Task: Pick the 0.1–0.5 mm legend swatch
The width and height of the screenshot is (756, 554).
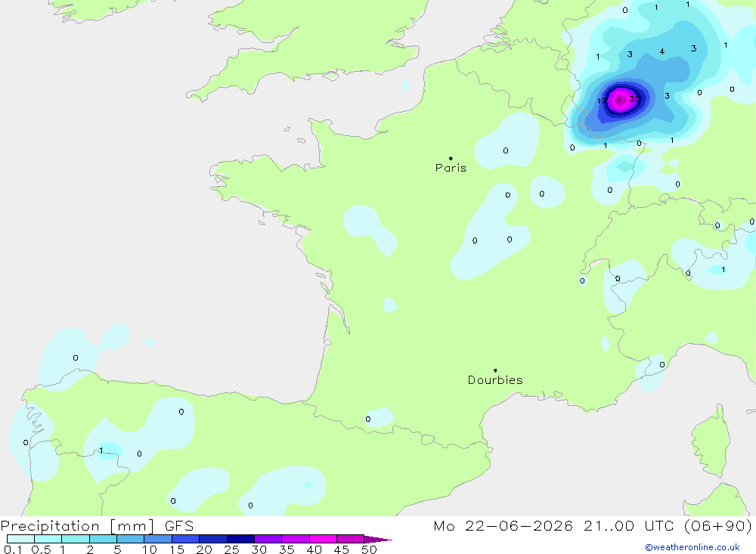Action: point(20,539)
